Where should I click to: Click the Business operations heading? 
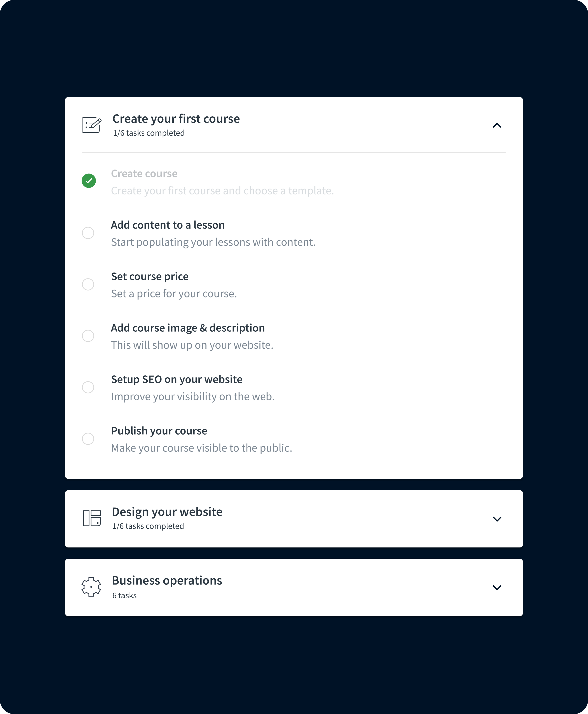pos(167,581)
